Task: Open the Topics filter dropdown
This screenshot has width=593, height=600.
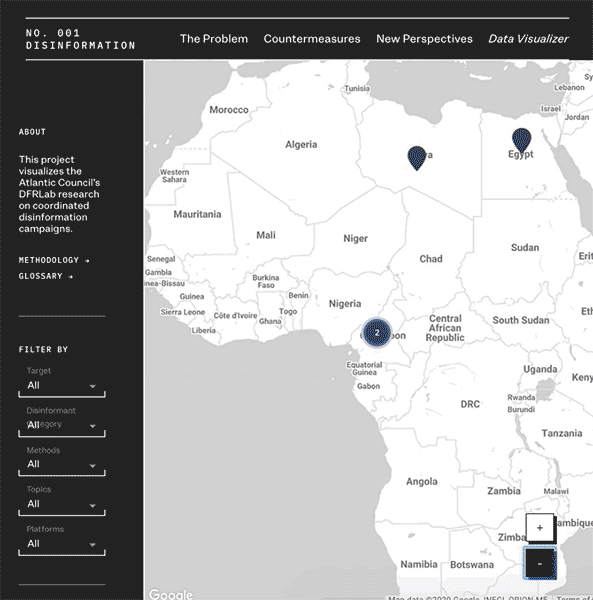Action: (62, 505)
